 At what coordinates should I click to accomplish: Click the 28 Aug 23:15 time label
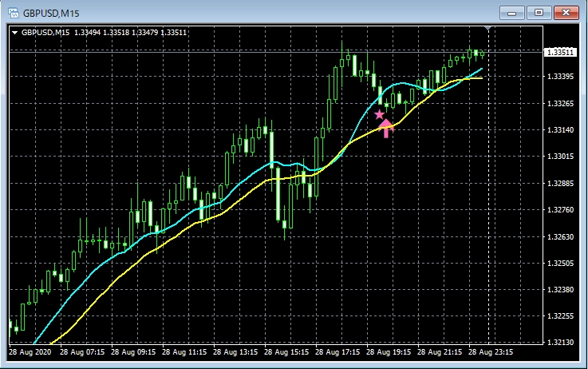[x=491, y=352]
